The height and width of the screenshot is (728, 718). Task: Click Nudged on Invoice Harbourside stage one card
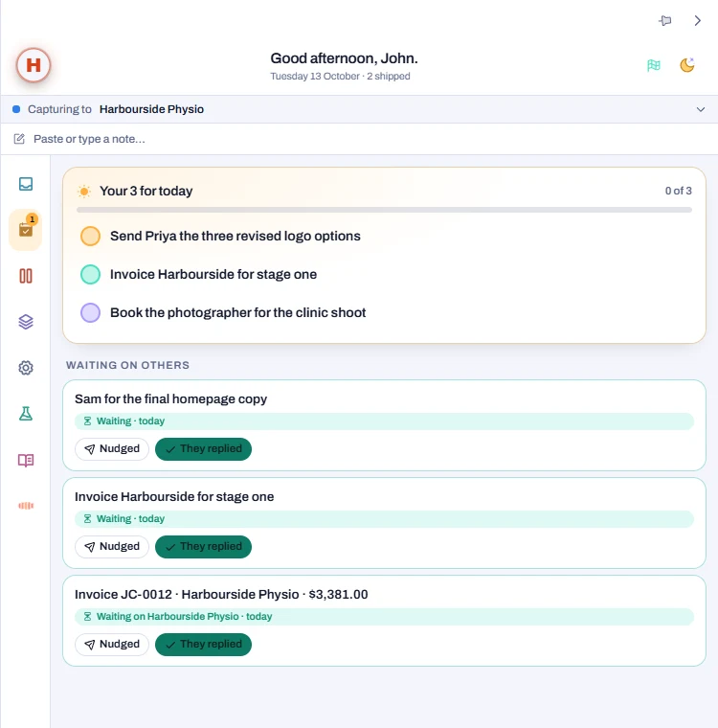point(112,546)
